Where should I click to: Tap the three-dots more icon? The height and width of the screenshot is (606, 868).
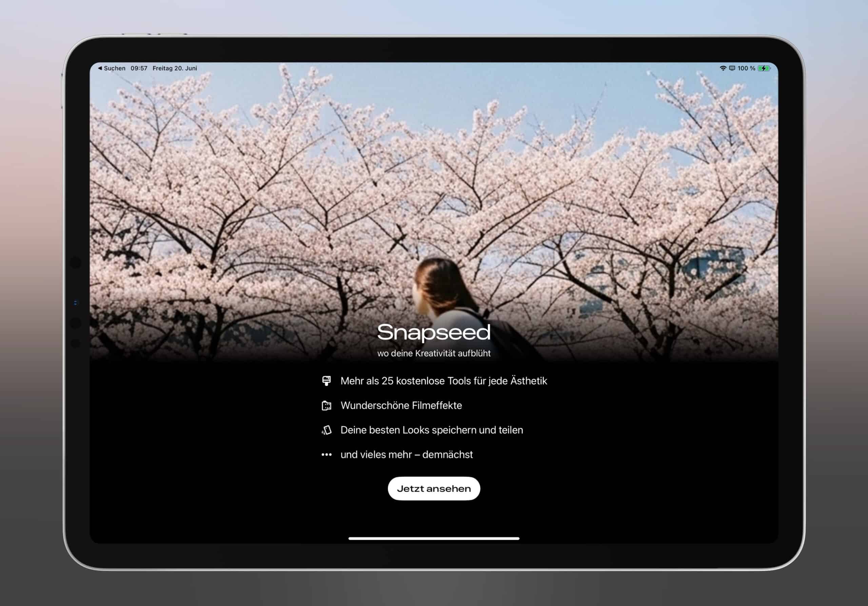click(x=326, y=454)
